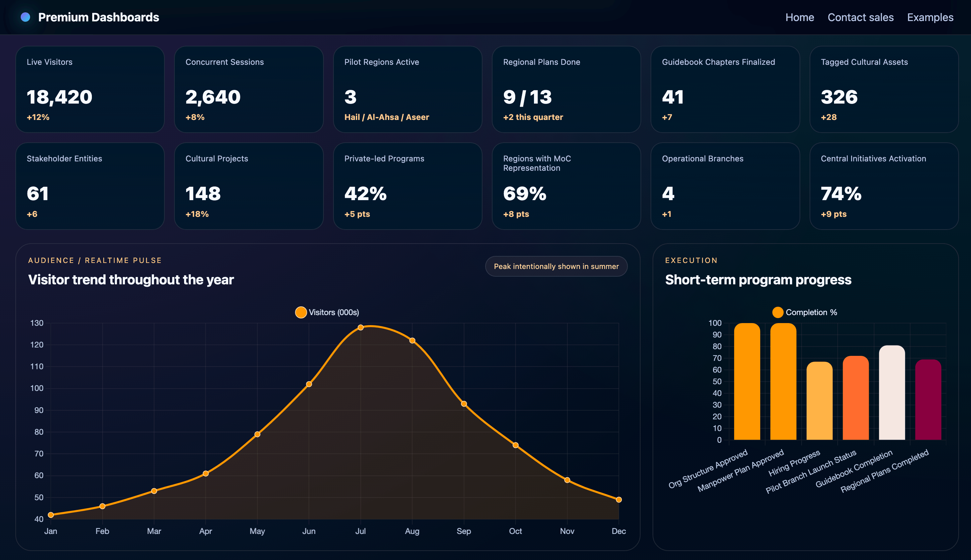Viewport: 971px width, 560px height.
Task: Click the Sep data point on visitor chart
Action: 464,404
